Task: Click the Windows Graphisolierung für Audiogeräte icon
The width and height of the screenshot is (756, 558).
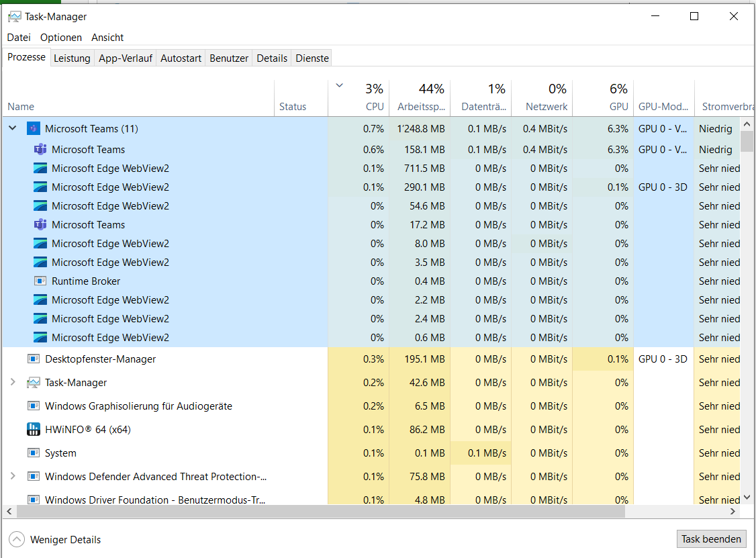Action: (x=34, y=406)
